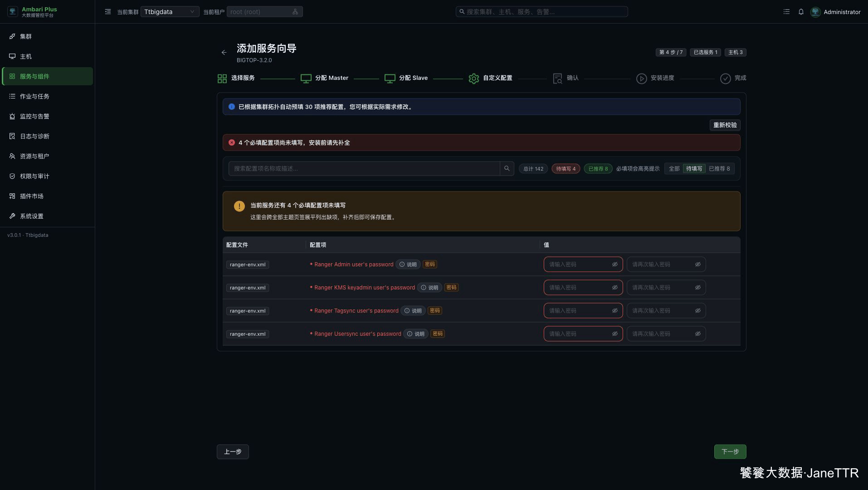Image resolution: width=868 pixels, height=490 pixels.
Task: Open 说明 for Ranger Admin user's password
Action: point(408,265)
